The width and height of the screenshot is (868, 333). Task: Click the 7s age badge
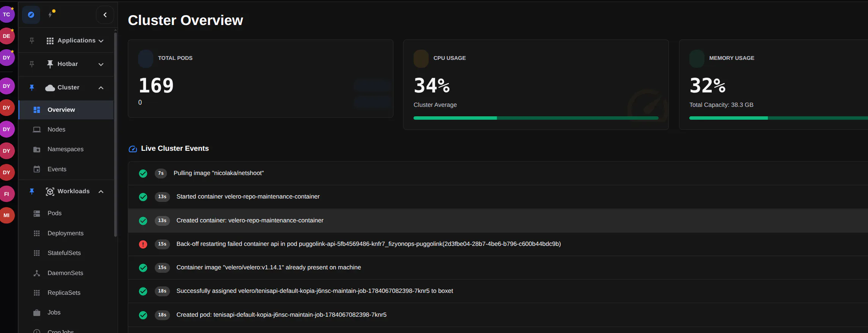click(x=161, y=173)
